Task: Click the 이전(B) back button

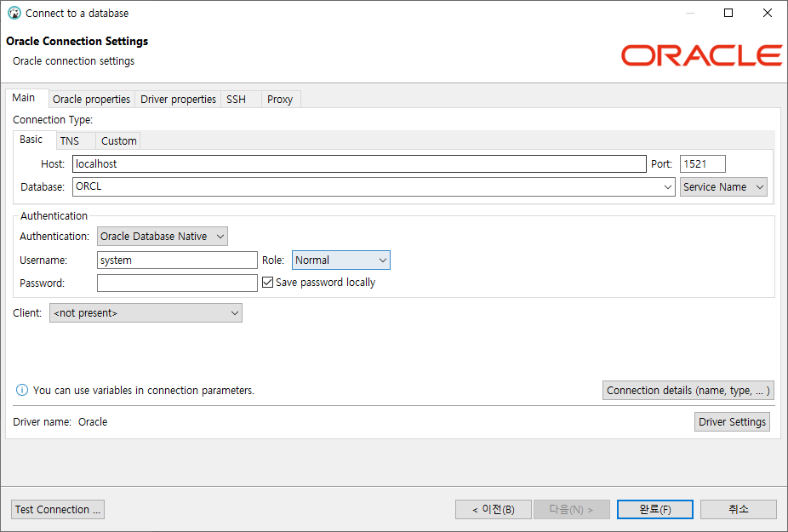Action: click(x=493, y=509)
